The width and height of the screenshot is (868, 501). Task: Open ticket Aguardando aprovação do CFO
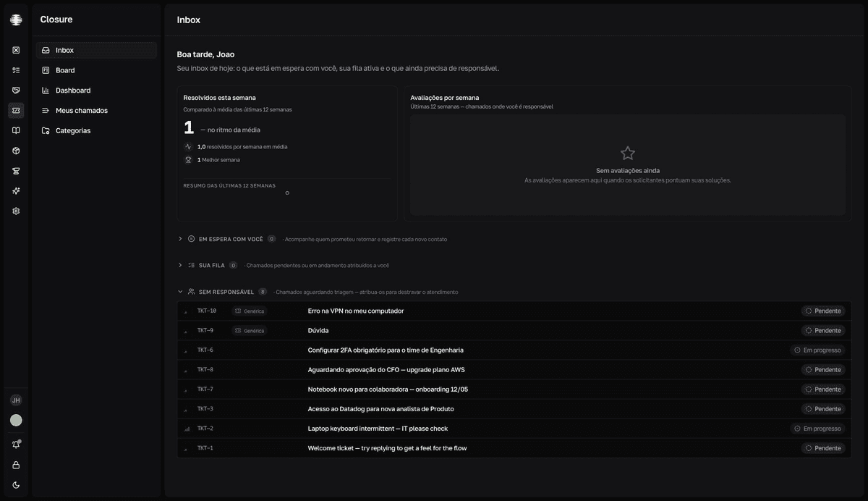pyautogui.click(x=386, y=370)
